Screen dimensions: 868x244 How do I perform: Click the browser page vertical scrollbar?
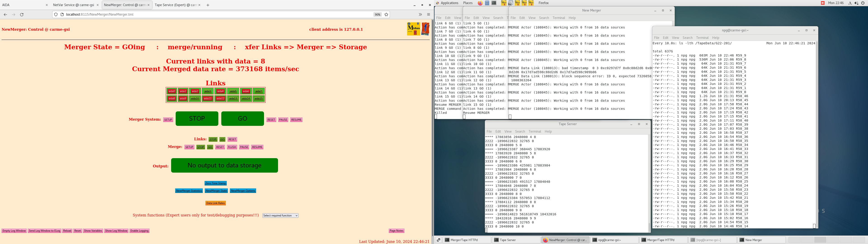pos(432,128)
